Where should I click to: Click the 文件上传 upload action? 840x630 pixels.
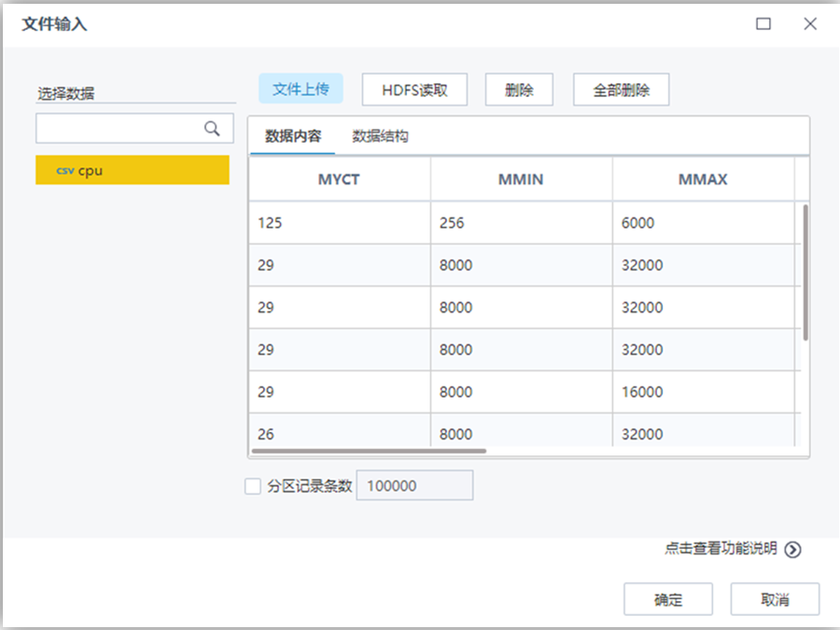click(x=301, y=89)
